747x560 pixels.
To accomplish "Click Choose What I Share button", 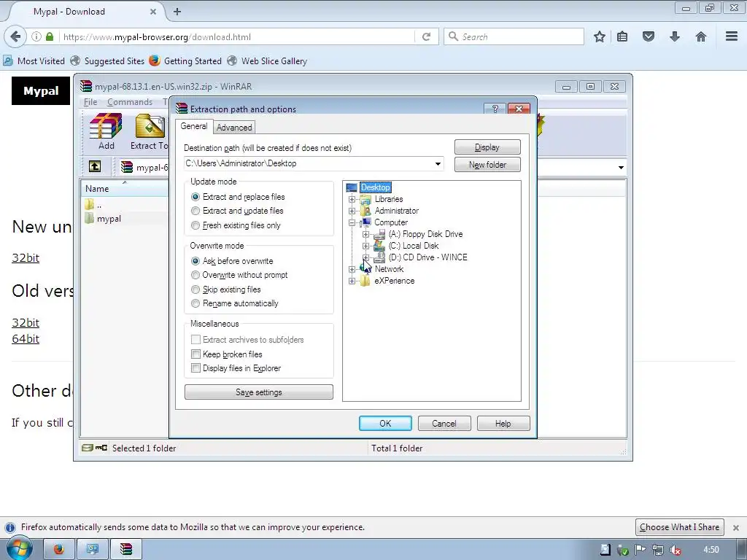I will pos(679,527).
